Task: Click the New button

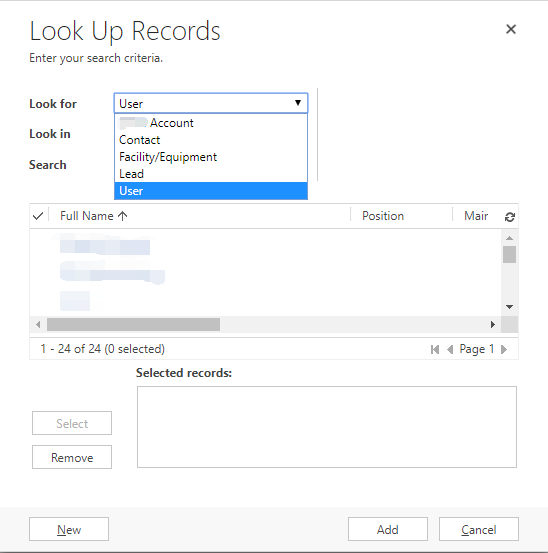Action: [x=69, y=529]
